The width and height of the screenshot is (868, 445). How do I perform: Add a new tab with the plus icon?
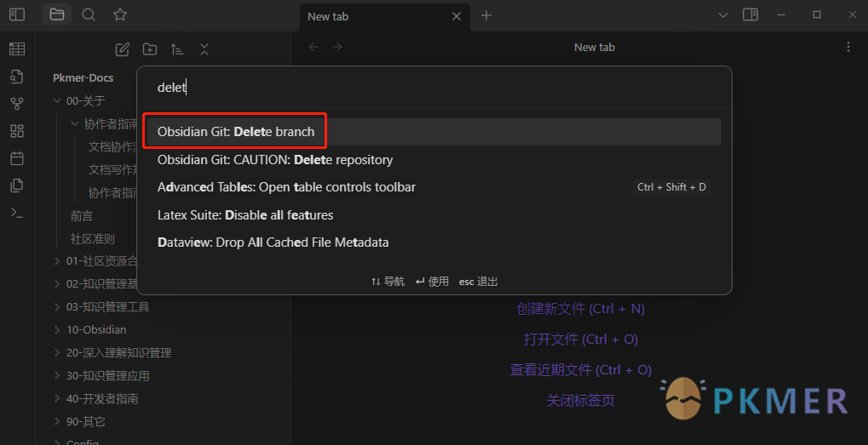486,15
